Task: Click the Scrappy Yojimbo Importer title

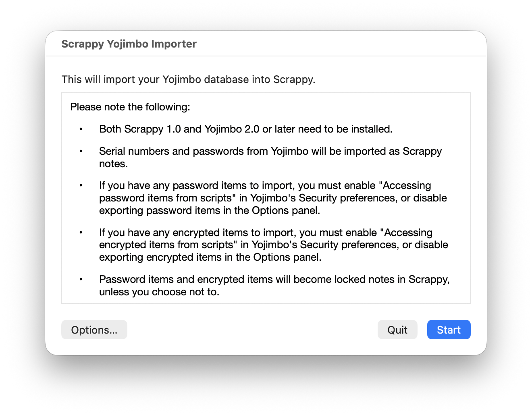Action: [x=129, y=44]
